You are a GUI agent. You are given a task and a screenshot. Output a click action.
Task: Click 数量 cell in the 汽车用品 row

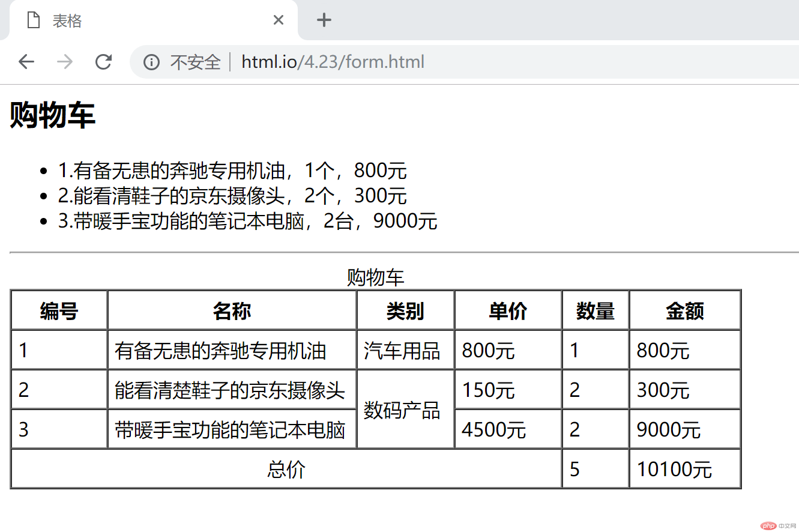[595, 351]
